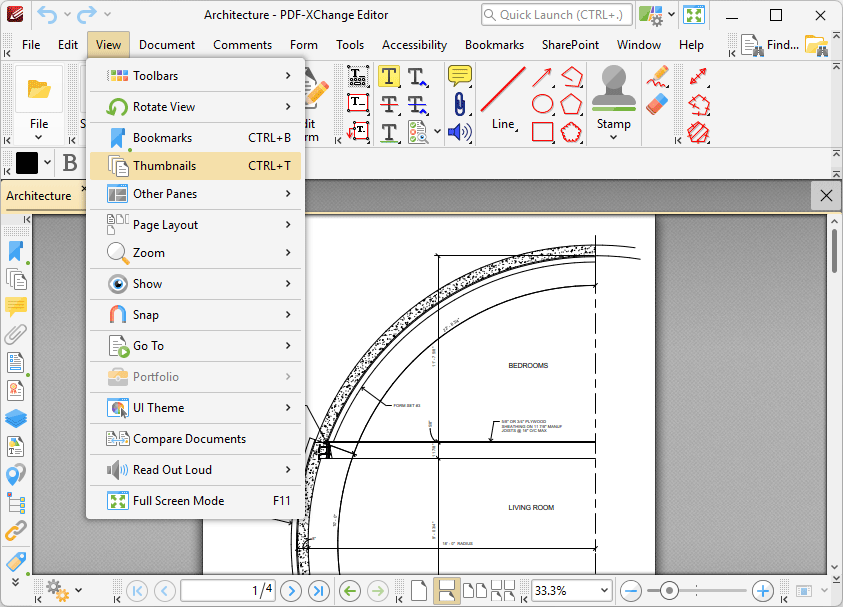Image resolution: width=843 pixels, height=607 pixels.
Task: Open the Attachments pane from left sidebar
Action: coord(16,334)
